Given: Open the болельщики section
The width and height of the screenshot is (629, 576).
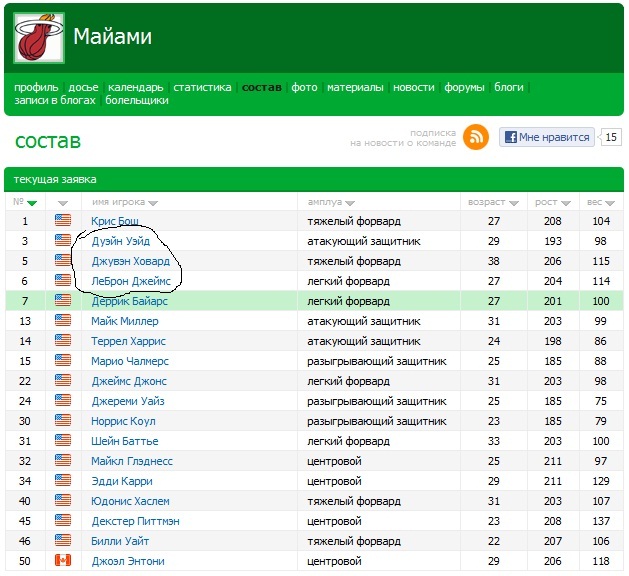Looking at the screenshot, I should [136, 101].
